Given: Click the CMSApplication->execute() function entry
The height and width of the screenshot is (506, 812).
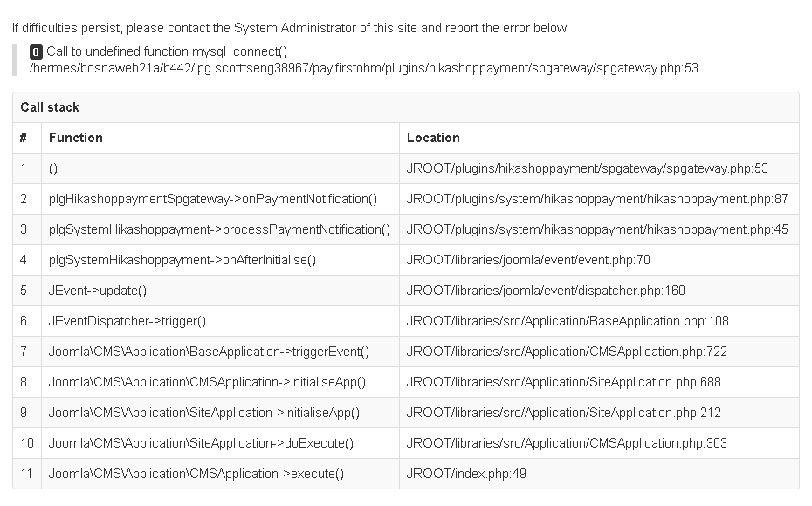Looking at the screenshot, I should [196, 474].
